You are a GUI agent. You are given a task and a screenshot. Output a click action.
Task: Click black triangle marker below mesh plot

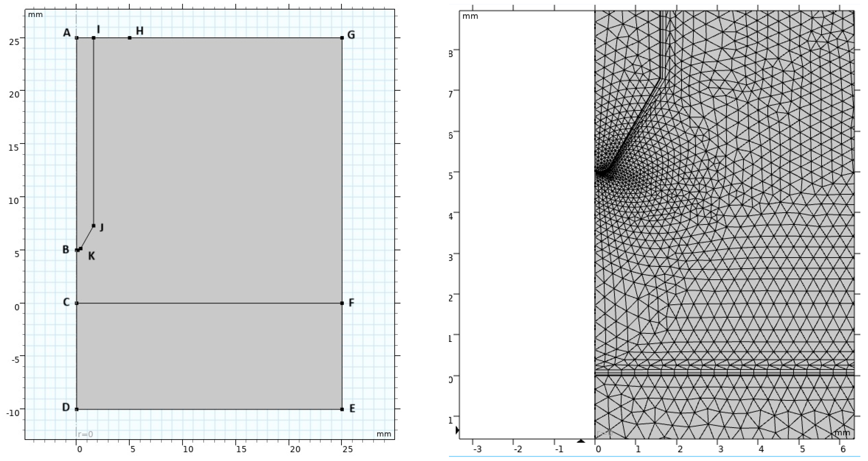[581, 441]
